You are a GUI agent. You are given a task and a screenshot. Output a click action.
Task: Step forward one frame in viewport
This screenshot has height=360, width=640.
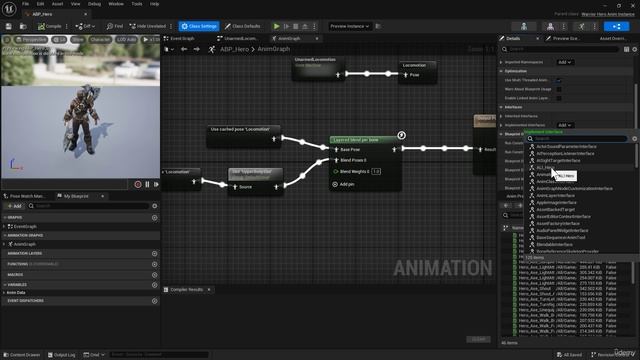pos(156,184)
